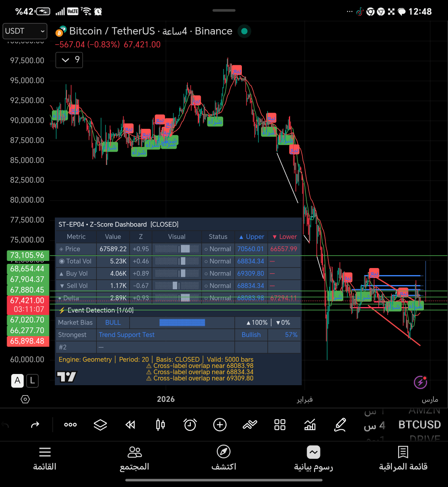This screenshot has height=487, width=448.
Task: Select BTCUSD in the symbol picker
Action: tap(419, 425)
